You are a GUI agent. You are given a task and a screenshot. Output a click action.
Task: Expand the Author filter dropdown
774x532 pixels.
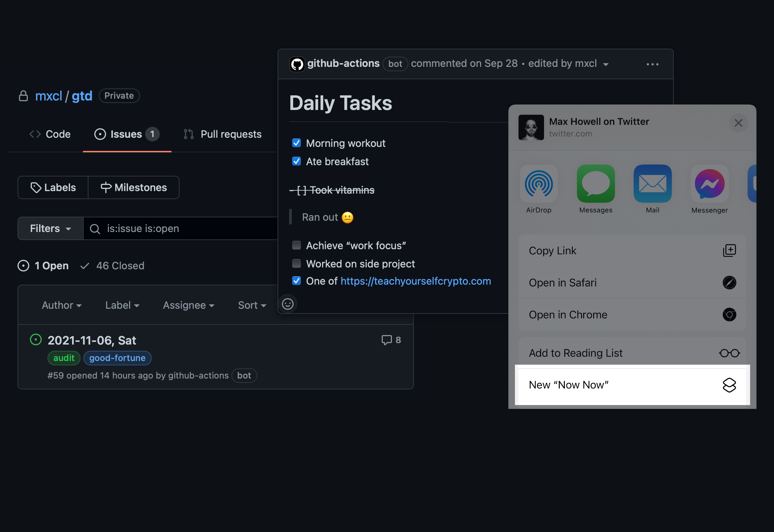point(59,304)
